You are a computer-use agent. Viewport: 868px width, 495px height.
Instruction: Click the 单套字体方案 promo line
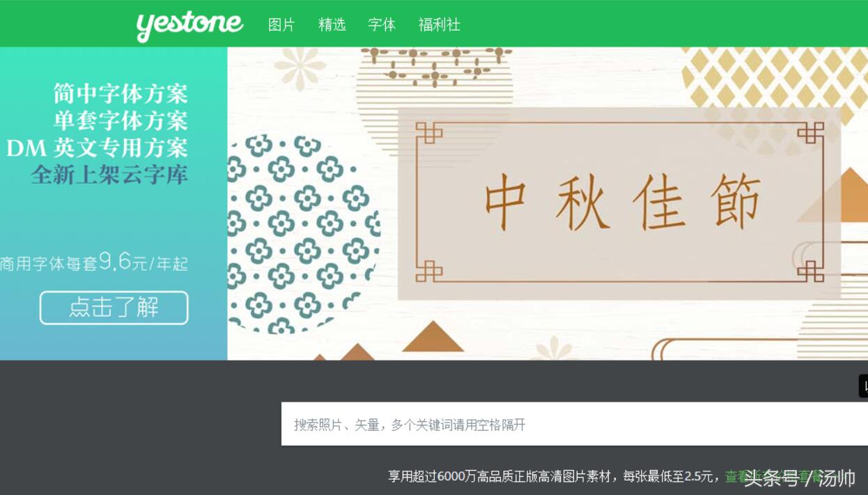pos(121,120)
